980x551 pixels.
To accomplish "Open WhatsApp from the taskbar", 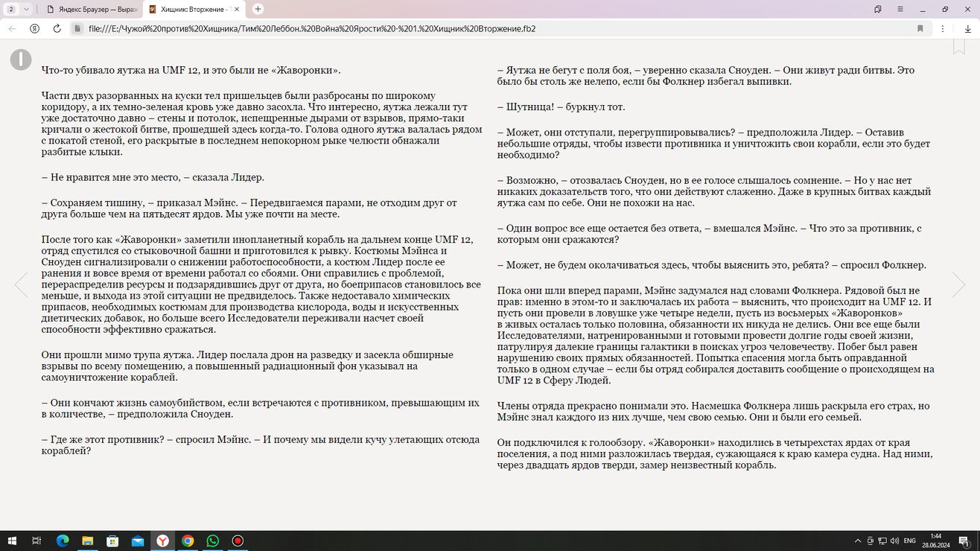I will [x=213, y=541].
